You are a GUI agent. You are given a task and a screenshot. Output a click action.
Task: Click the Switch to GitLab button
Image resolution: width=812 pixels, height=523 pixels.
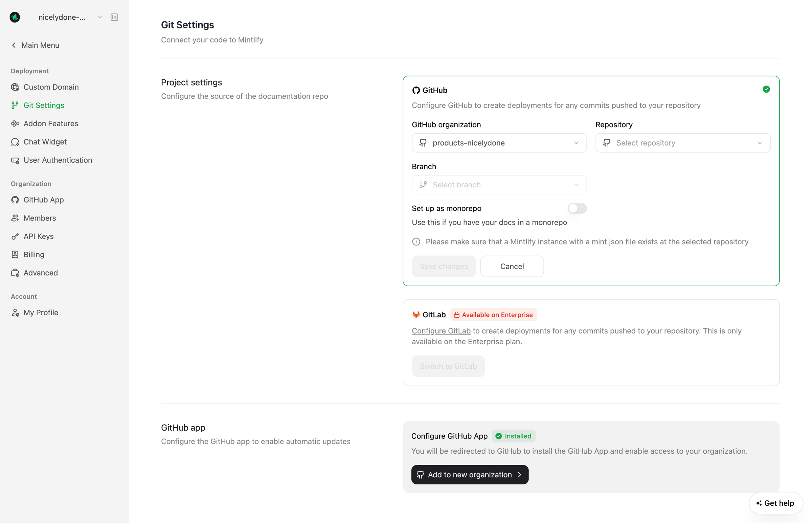point(448,366)
